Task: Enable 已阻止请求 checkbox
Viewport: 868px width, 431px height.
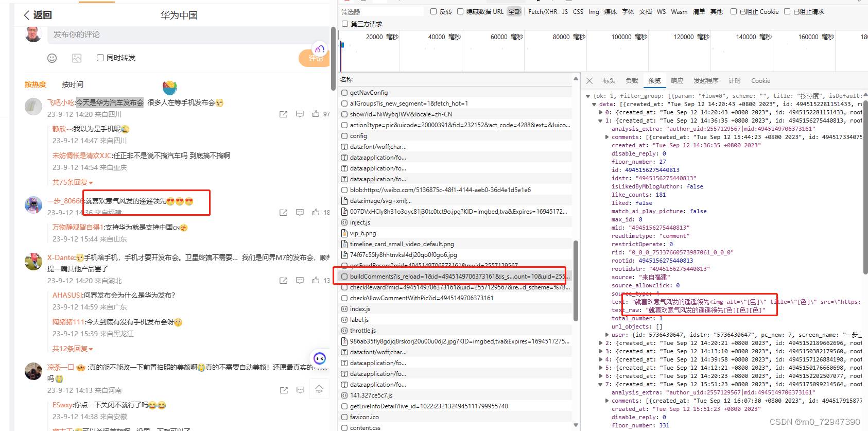Action: click(787, 11)
